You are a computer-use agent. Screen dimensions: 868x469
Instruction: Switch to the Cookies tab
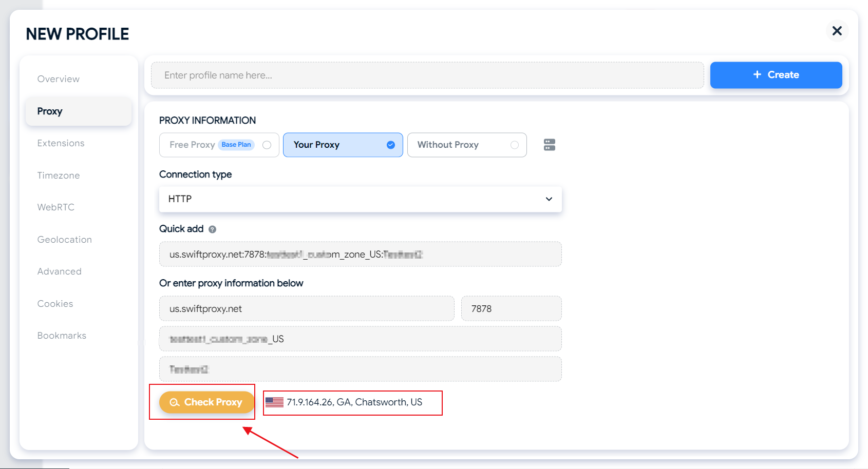[x=55, y=304]
